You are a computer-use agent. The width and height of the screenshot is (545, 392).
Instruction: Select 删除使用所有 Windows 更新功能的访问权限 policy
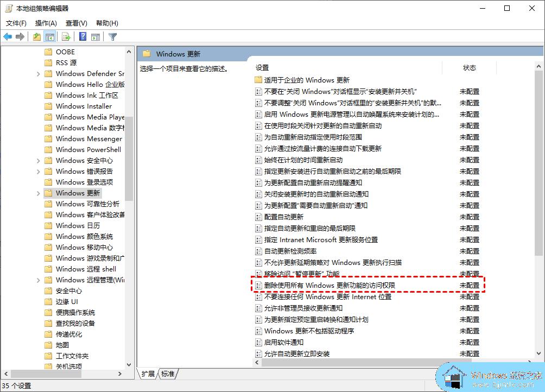point(329,285)
